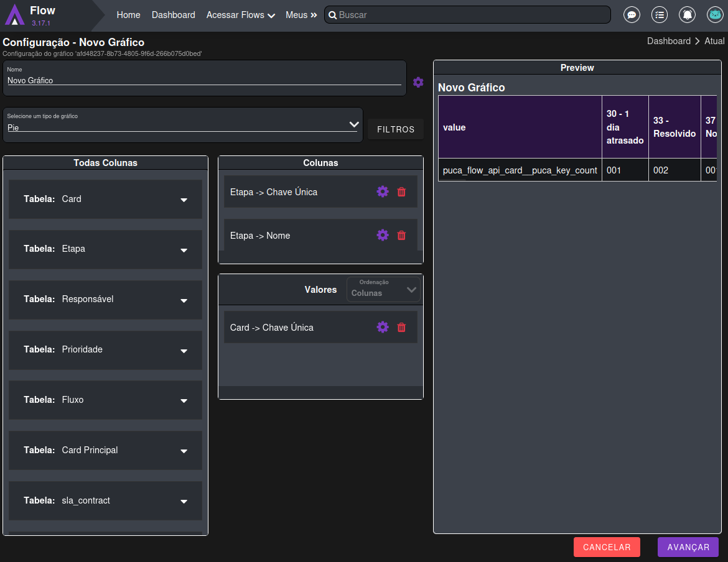Screen dimensions: 728x562
Task: Click the Buscar search field
Action: (x=467, y=15)
